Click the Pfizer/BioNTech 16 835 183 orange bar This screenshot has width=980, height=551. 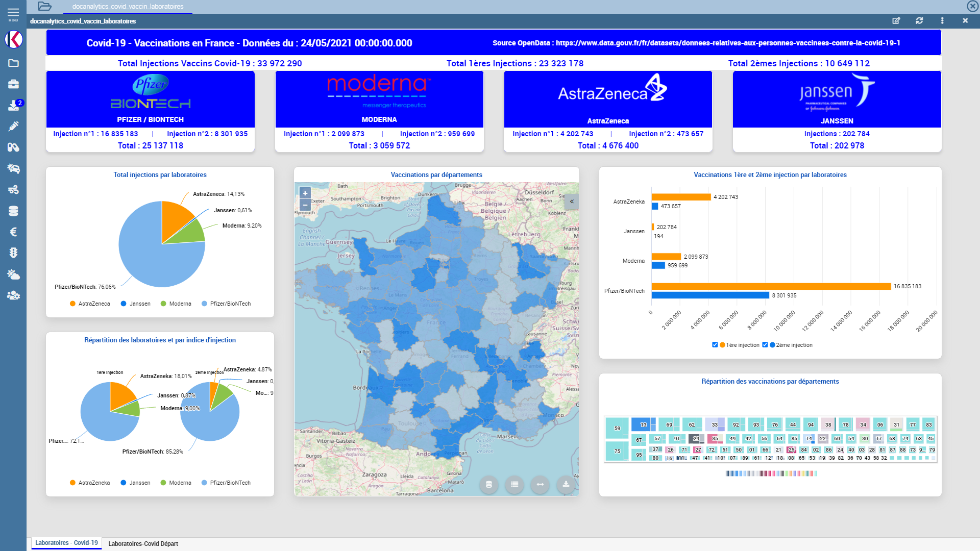pyautogui.click(x=771, y=286)
